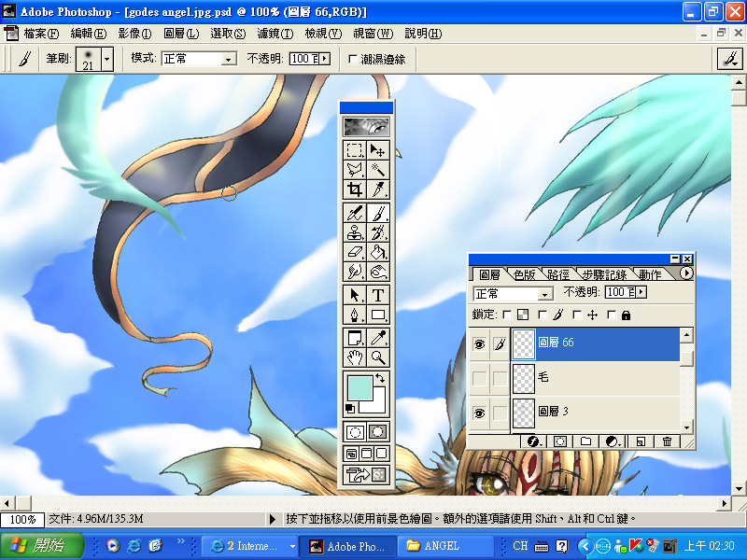Create a new layer with the page icon
The height and width of the screenshot is (560, 747).
click(641, 441)
